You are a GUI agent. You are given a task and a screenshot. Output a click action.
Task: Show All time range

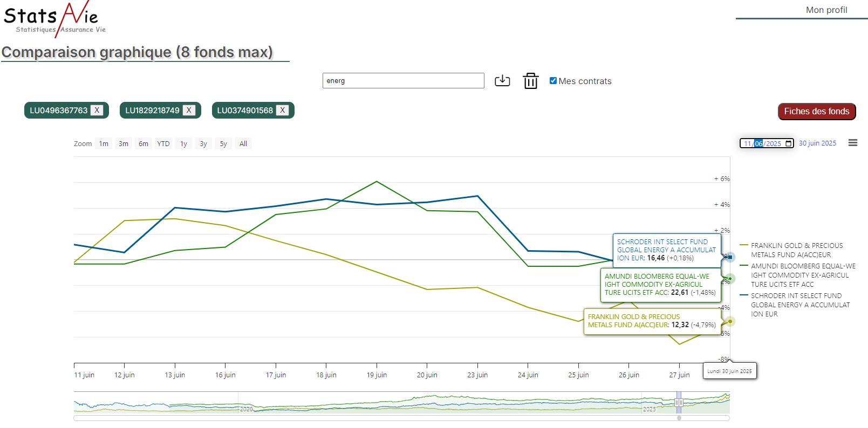pyautogui.click(x=243, y=144)
